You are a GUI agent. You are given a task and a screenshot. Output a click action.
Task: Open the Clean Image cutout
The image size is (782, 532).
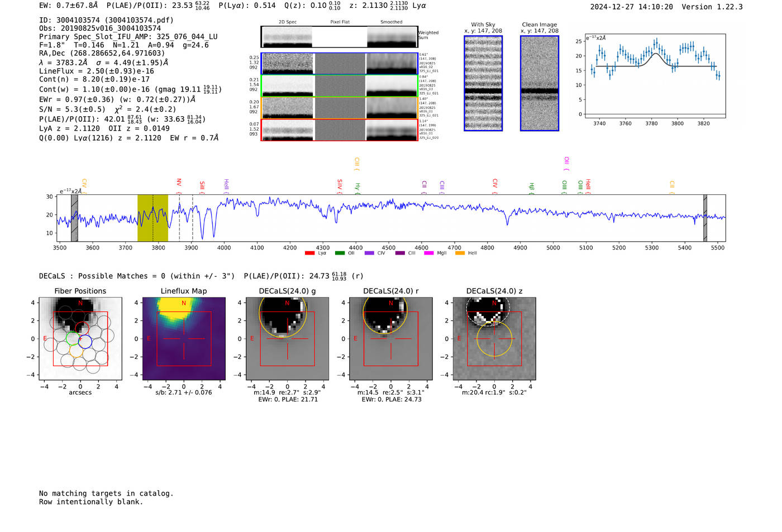[x=540, y=83]
